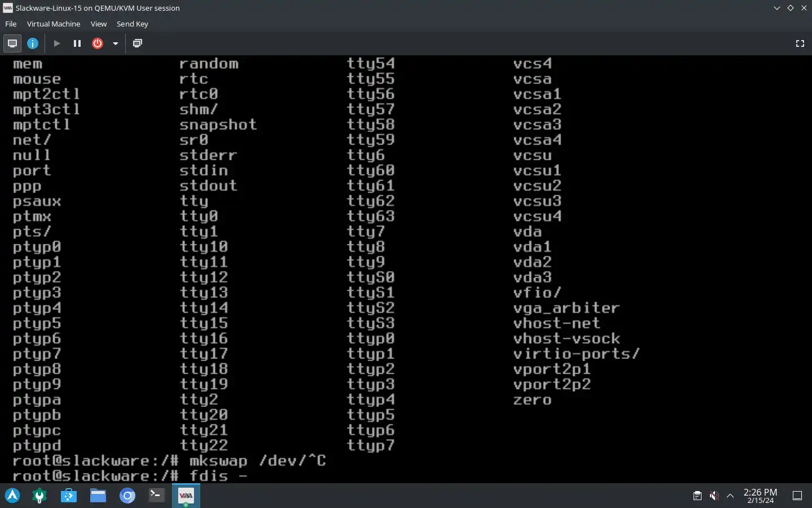
Task: Click the 'vga_arbiter' entry in the console
Action: (x=566, y=308)
